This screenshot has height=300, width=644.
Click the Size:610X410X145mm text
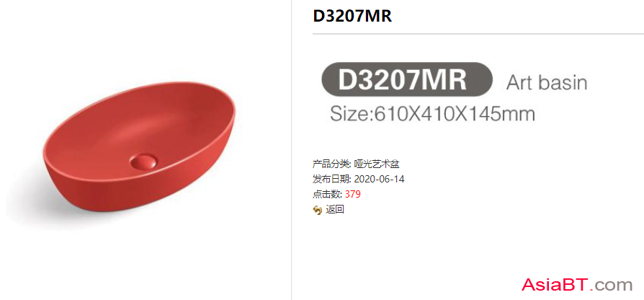[x=432, y=113]
